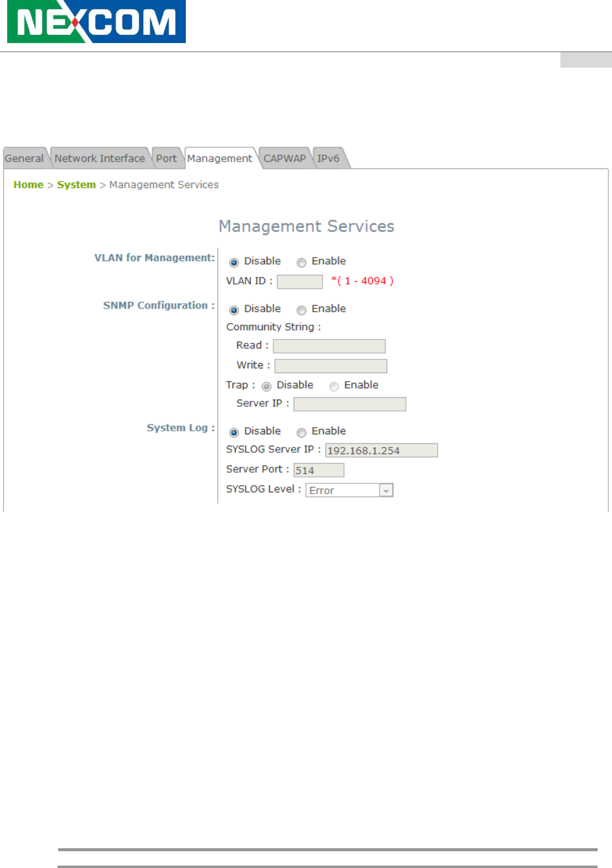Open the Port tab
This screenshot has width=612, height=868.
pyautogui.click(x=167, y=158)
